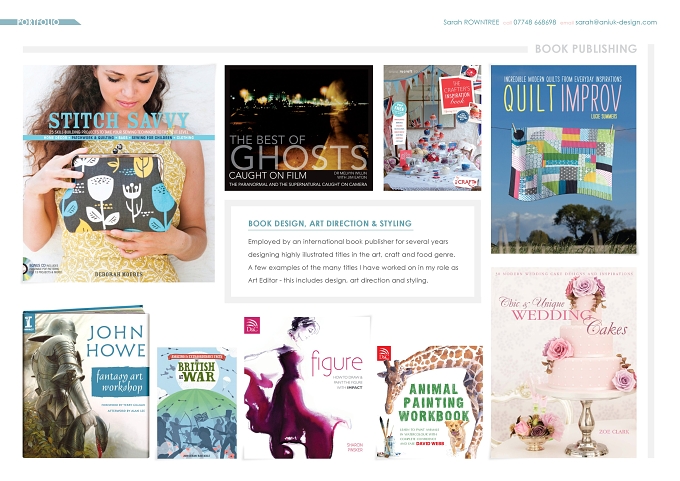Click the Impact logo on John Howe book

[28, 321]
